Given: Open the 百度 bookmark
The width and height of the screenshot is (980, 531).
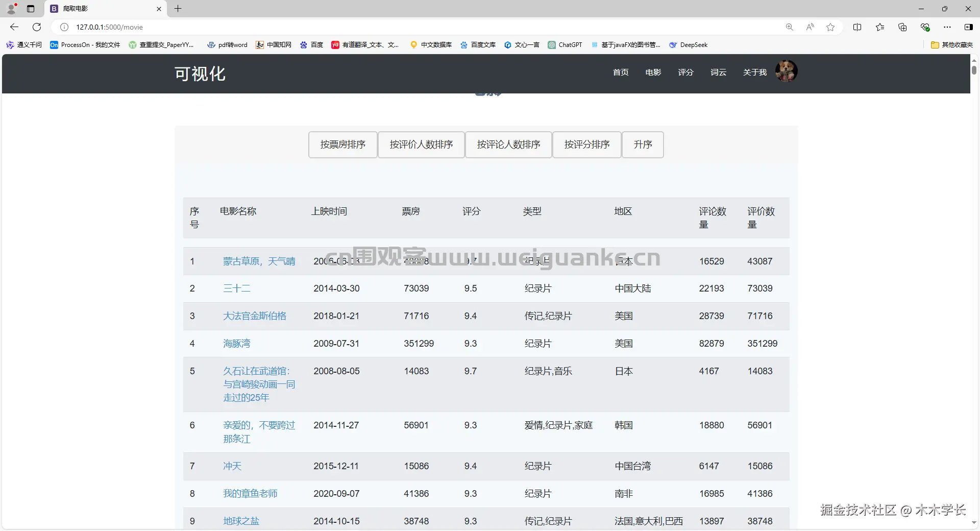Looking at the screenshot, I should pos(311,45).
